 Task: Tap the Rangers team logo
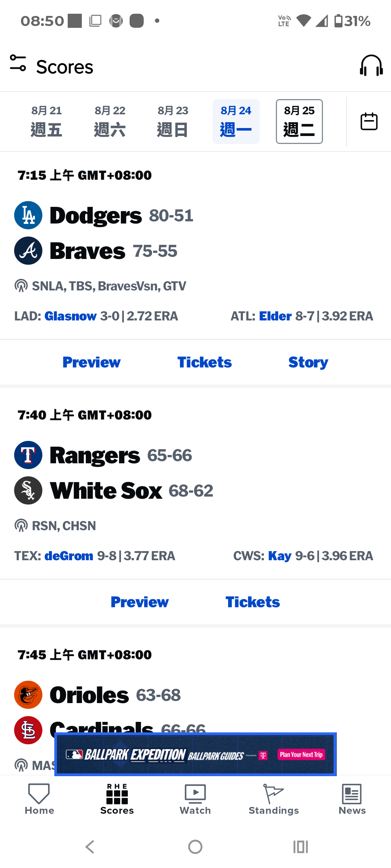pyautogui.click(x=28, y=455)
